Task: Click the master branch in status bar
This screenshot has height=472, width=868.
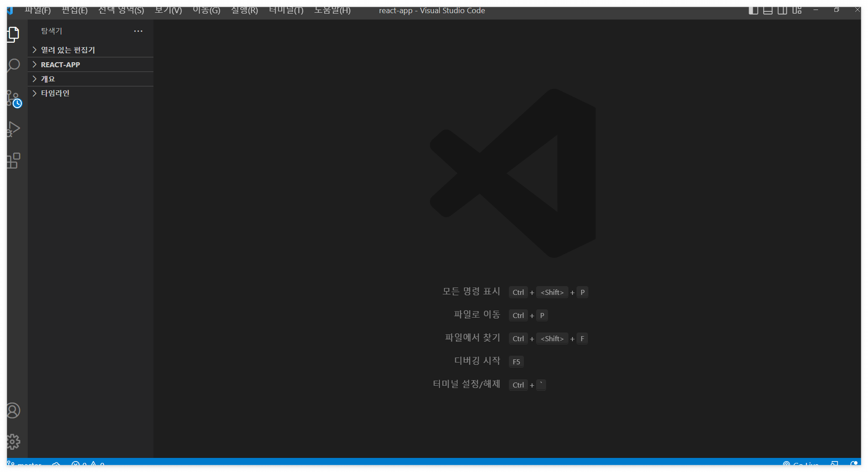Action: coord(25,463)
